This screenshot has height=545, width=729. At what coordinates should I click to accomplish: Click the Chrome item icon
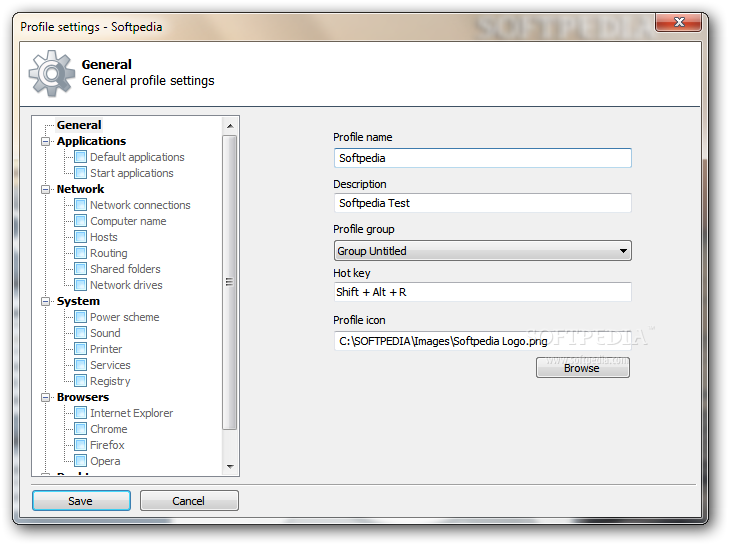point(80,429)
